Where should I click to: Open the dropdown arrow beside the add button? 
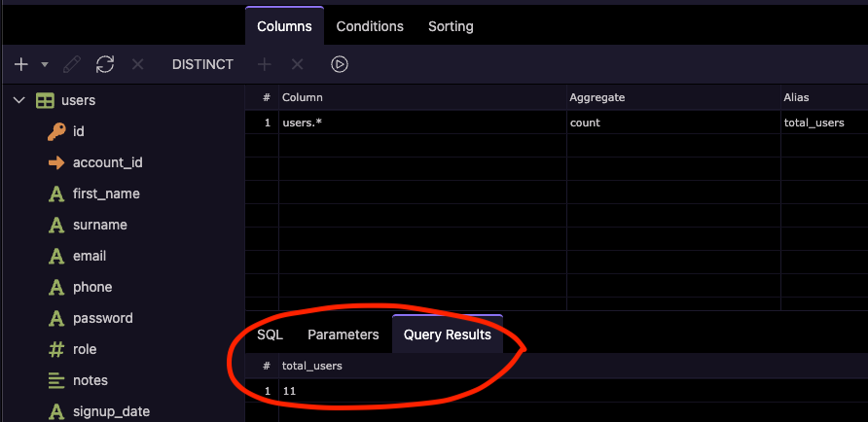44,65
